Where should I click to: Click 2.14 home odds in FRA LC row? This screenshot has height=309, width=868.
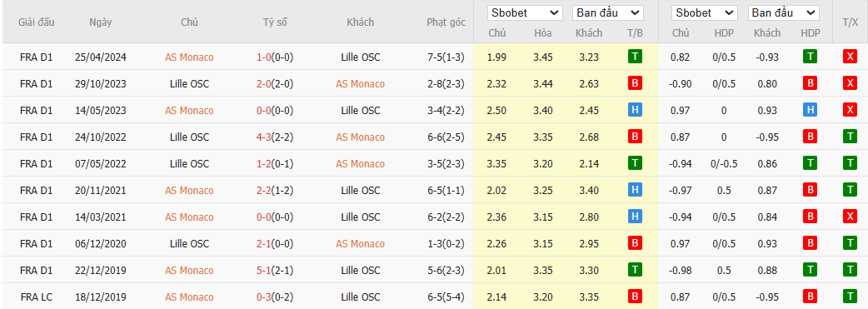pyautogui.click(x=497, y=297)
